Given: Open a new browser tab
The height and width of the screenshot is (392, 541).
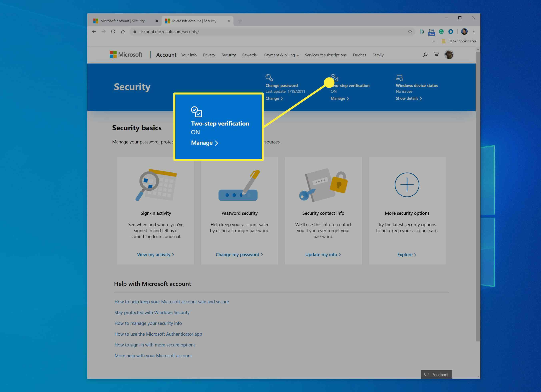Looking at the screenshot, I should 240,21.
